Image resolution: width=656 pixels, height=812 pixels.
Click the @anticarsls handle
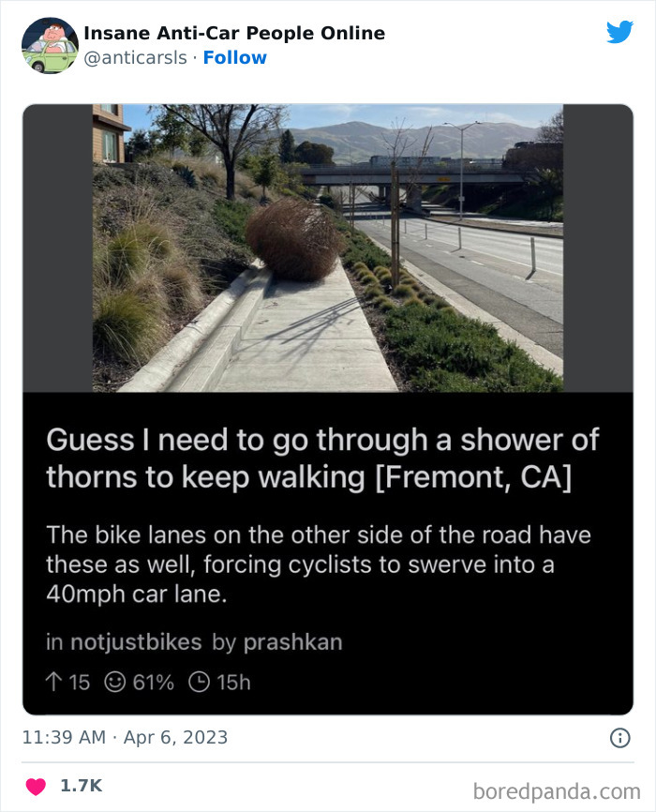(136, 57)
